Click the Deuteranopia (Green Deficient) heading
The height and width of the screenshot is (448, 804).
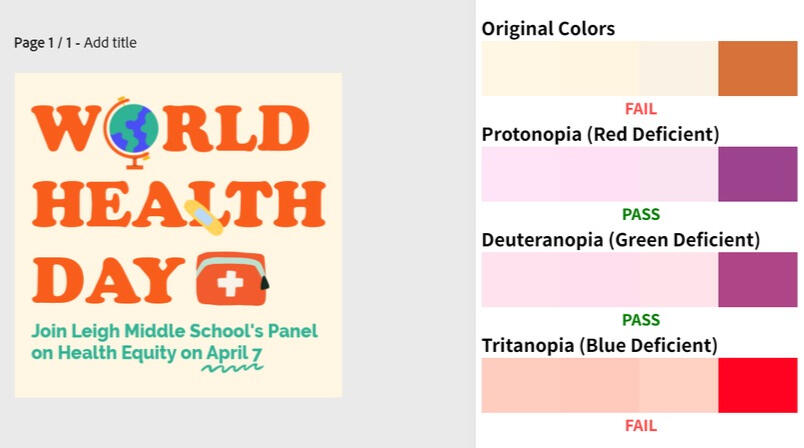[620, 240]
